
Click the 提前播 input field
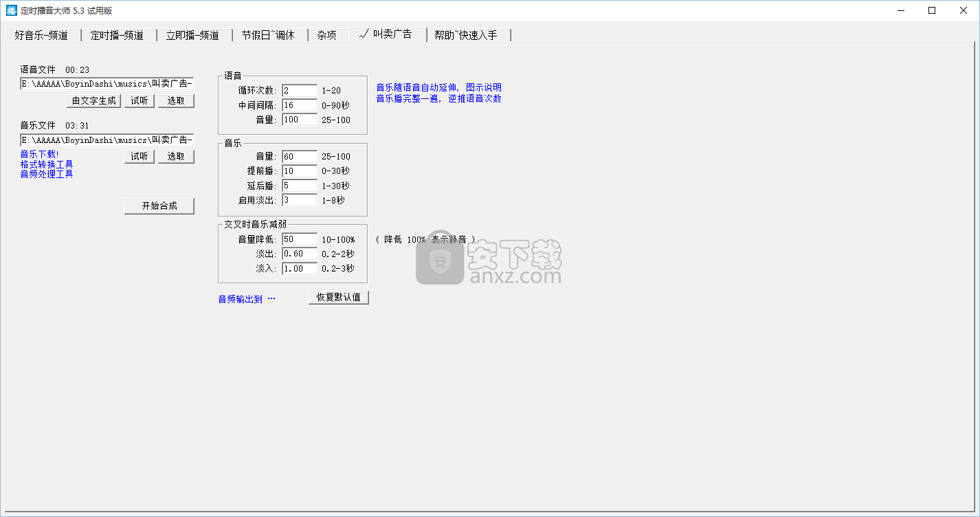point(300,170)
